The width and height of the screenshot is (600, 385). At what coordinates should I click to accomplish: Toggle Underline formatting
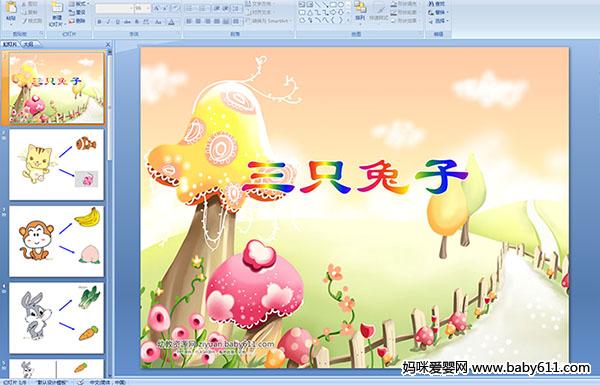(117, 22)
